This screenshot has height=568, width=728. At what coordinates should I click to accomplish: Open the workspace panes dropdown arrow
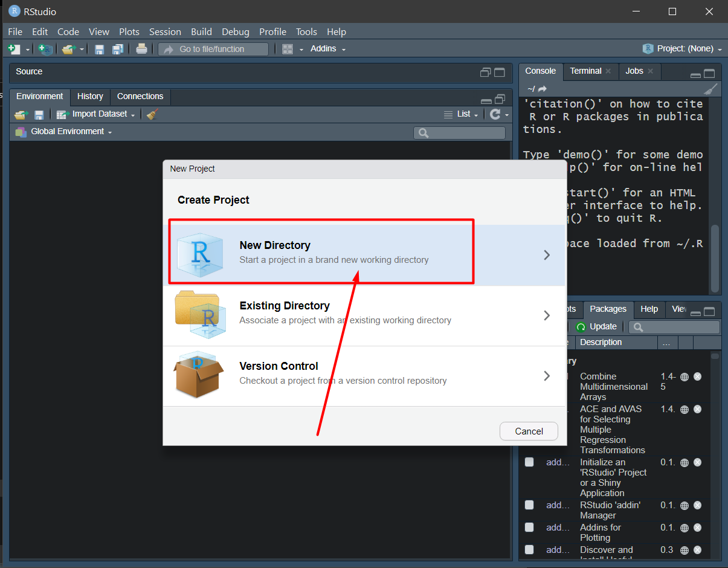click(301, 50)
